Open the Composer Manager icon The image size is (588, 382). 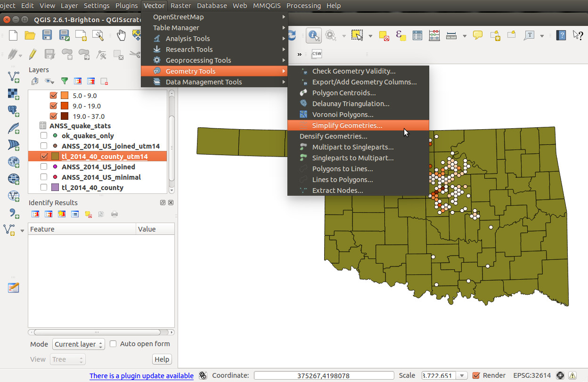coord(98,35)
